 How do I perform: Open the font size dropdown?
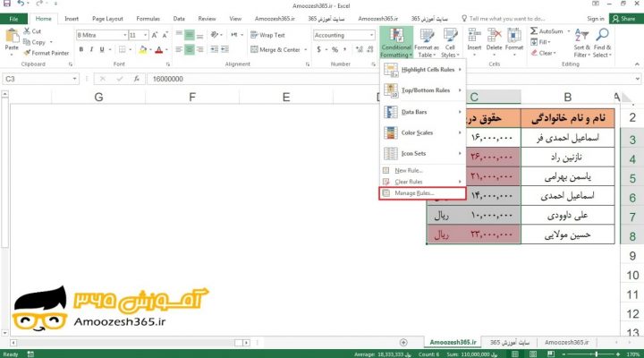tap(146, 35)
